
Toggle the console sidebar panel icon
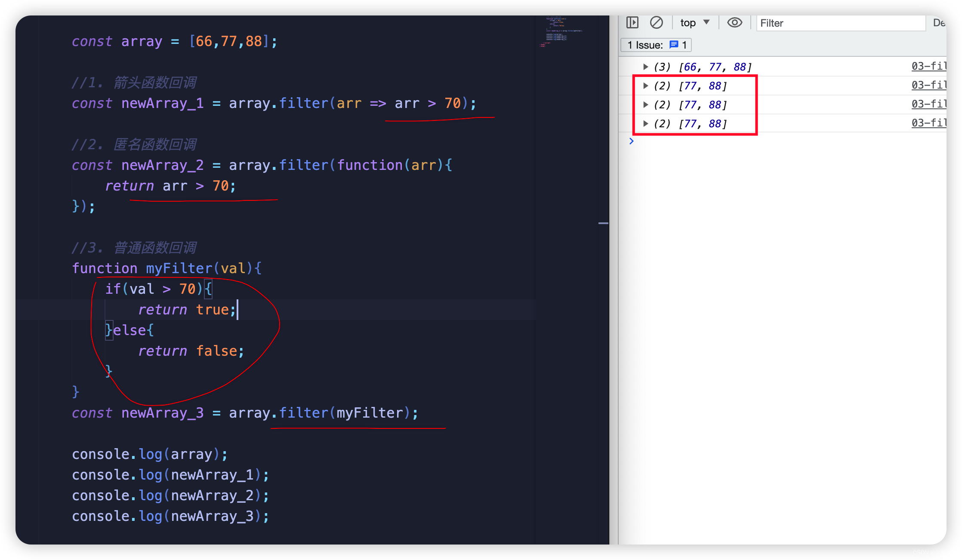click(x=632, y=22)
